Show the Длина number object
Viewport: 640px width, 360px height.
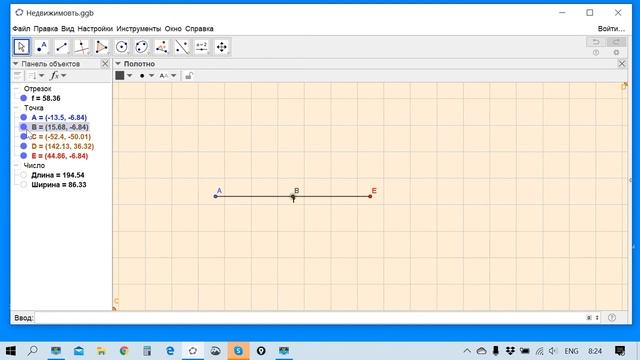[24, 175]
